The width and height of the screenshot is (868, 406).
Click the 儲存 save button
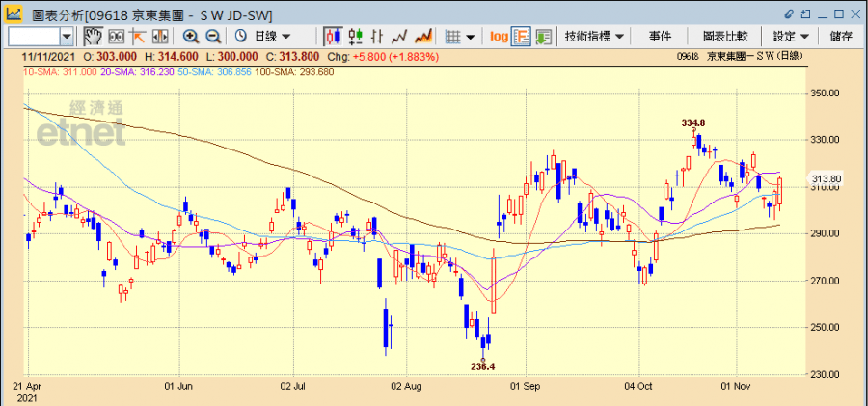coord(841,36)
